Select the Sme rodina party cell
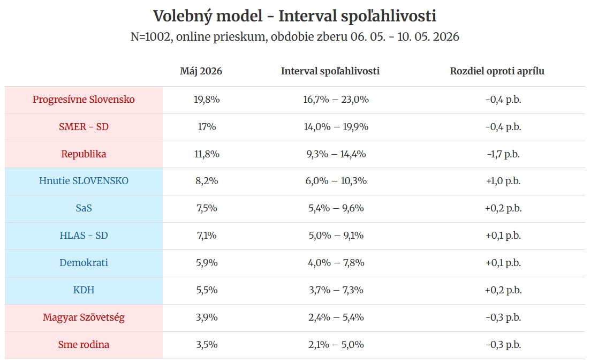Viewport: 598px width, 364px height. [84, 345]
